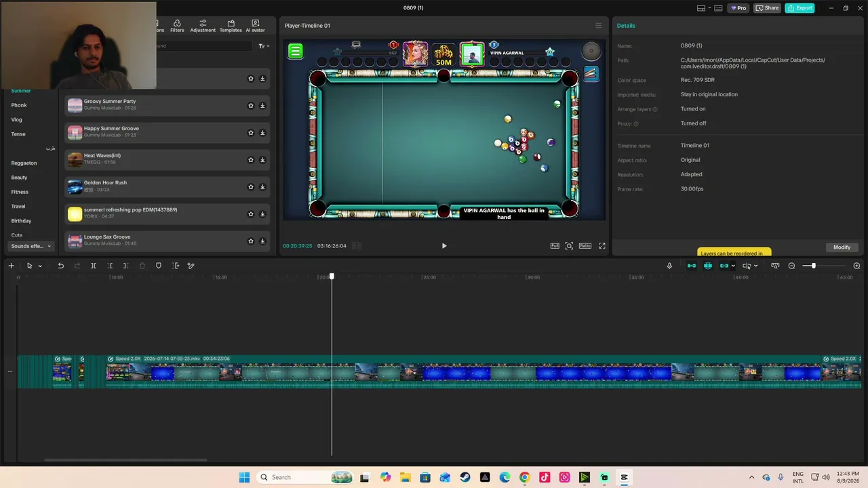Viewport: 868px width, 488px height.
Task: Open the sound filter dropdown
Action: tap(264, 46)
